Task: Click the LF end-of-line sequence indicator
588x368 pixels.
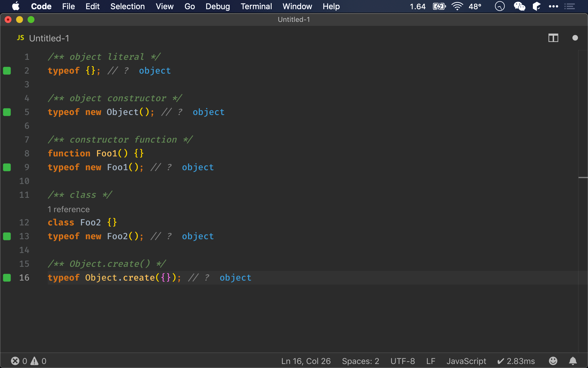Action: [x=430, y=361]
